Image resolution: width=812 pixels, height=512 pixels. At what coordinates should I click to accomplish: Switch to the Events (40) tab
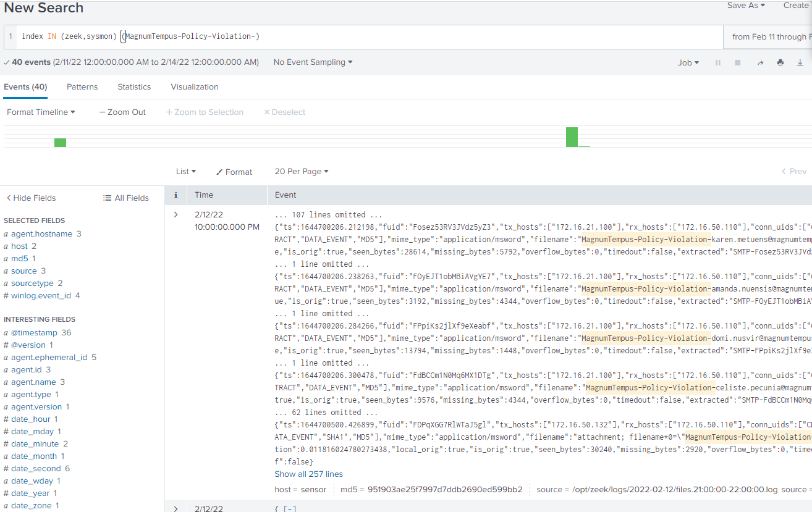tap(25, 87)
